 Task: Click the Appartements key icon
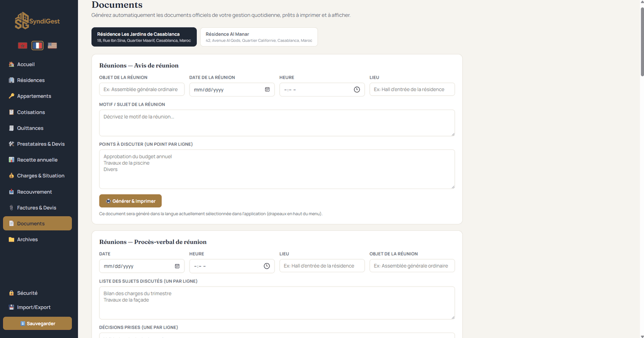click(x=11, y=96)
